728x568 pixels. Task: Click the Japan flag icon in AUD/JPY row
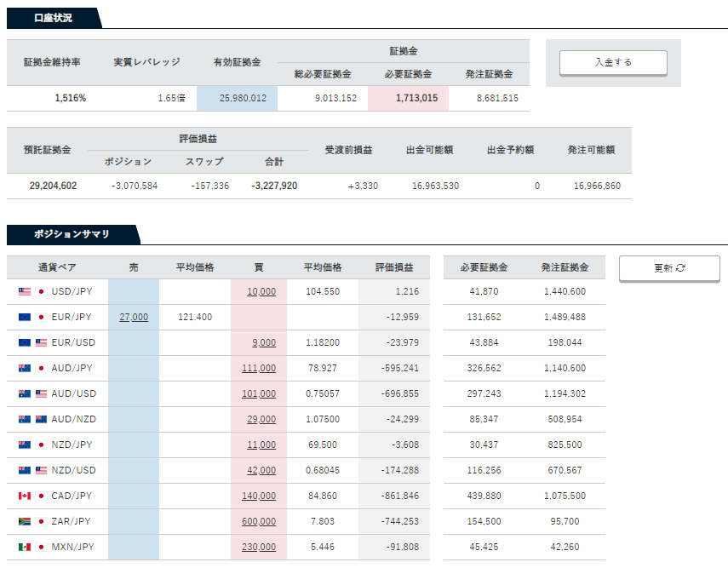[x=42, y=368]
